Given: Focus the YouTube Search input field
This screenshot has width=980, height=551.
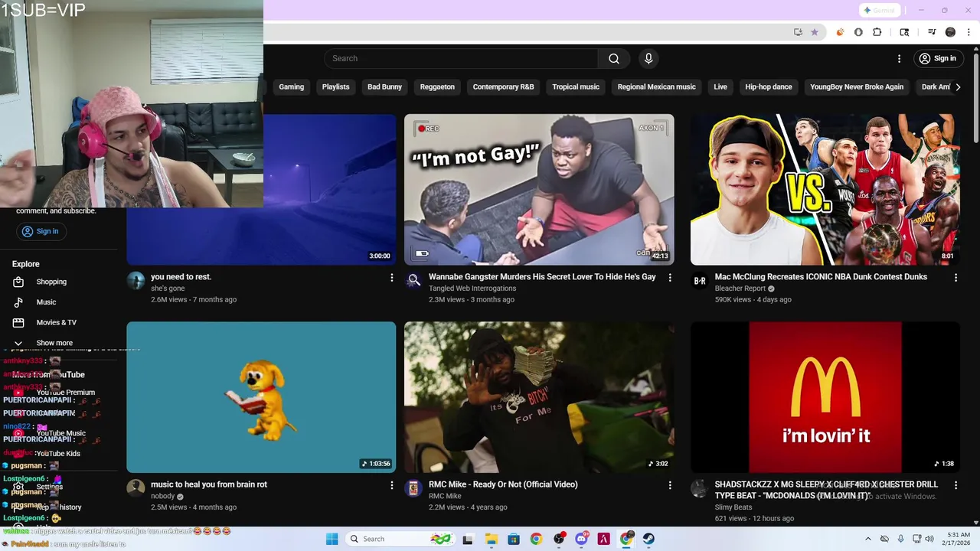Looking at the screenshot, I should 462,59.
